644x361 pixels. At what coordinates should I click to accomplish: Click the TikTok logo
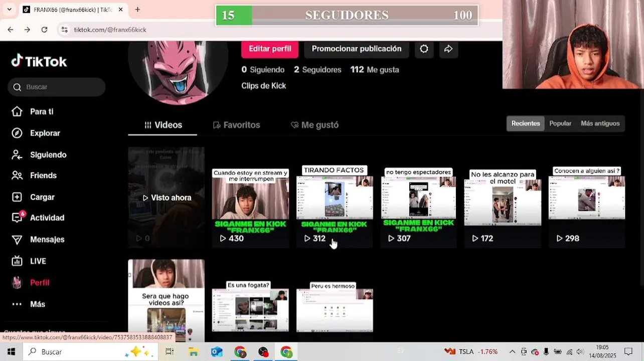(x=39, y=61)
